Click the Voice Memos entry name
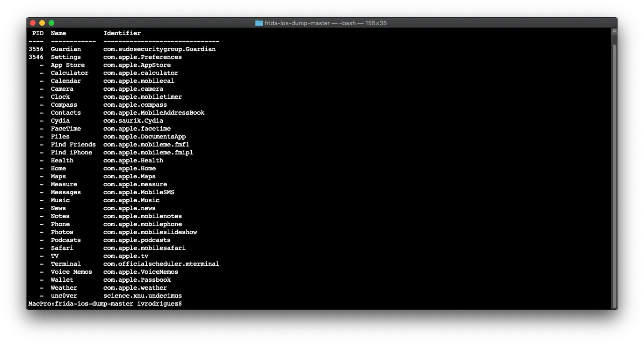This screenshot has height=344, width=644. coord(72,272)
